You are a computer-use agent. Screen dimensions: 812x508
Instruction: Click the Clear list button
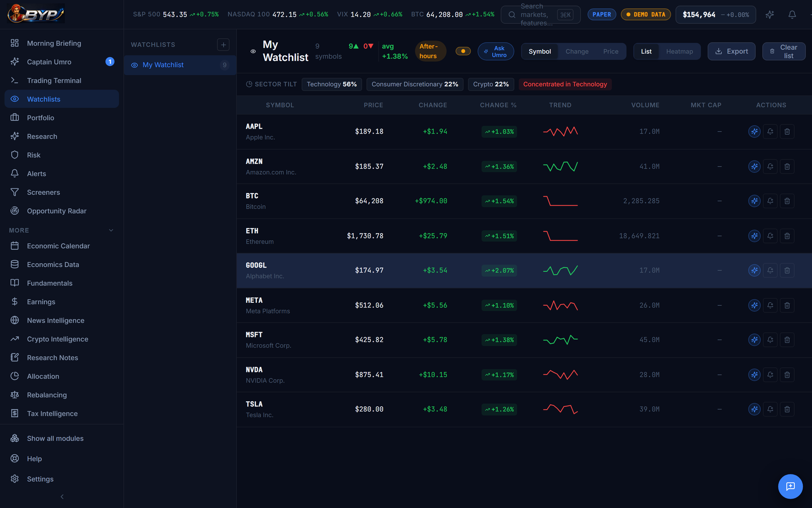click(784, 51)
